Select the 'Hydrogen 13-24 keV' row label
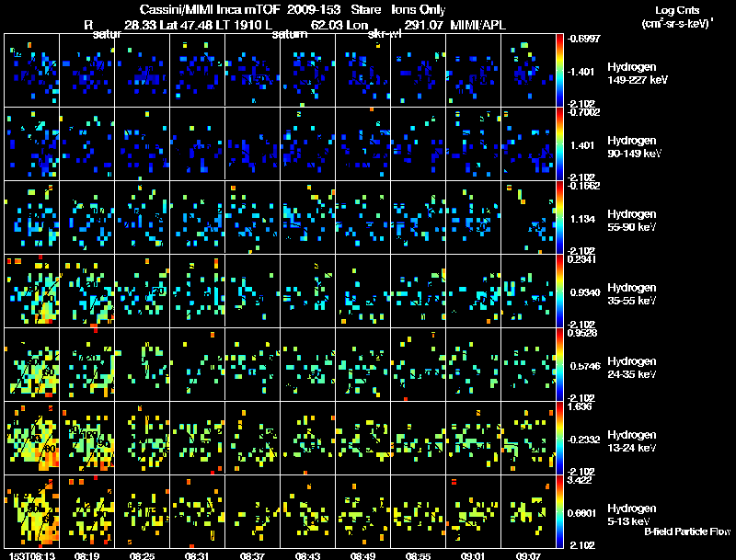This screenshot has width=736, height=560. [632, 441]
